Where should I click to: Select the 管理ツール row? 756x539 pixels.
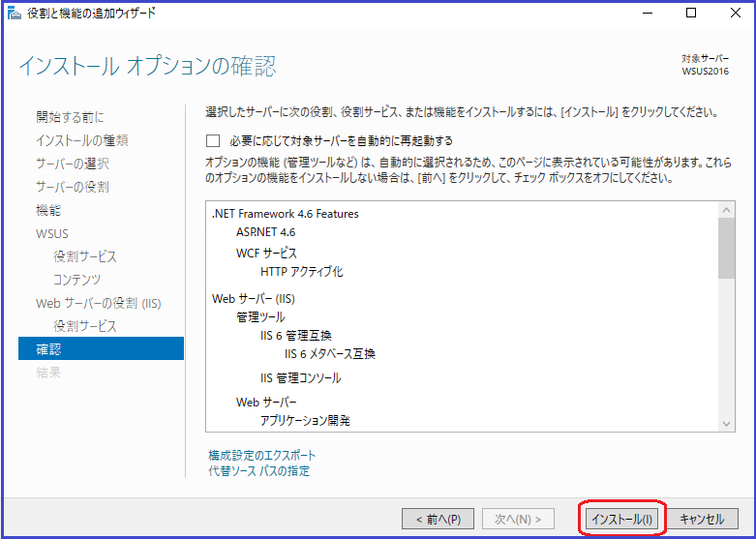[x=260, y=317]
